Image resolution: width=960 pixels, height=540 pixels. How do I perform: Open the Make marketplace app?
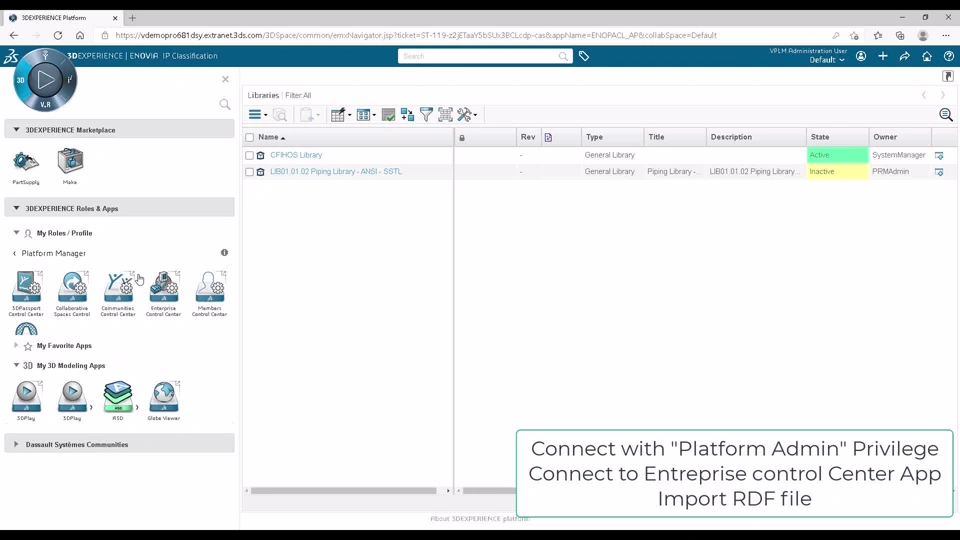coord(70,165)
